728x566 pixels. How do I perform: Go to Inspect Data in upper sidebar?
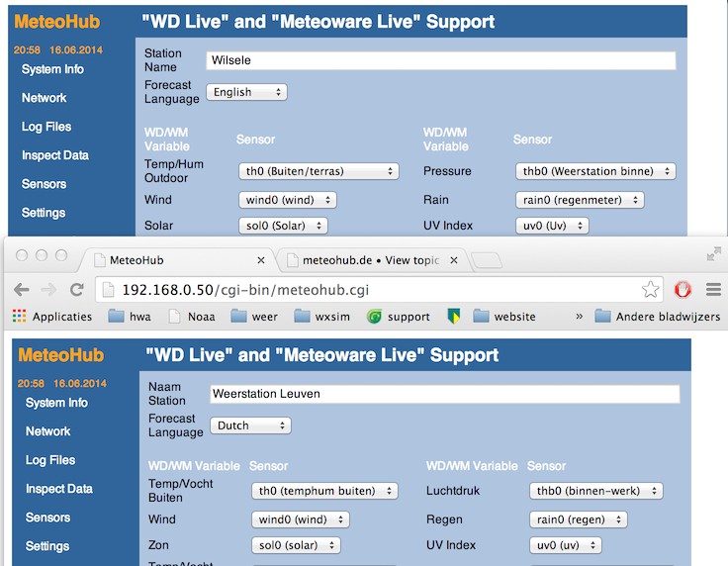point(54,155)
